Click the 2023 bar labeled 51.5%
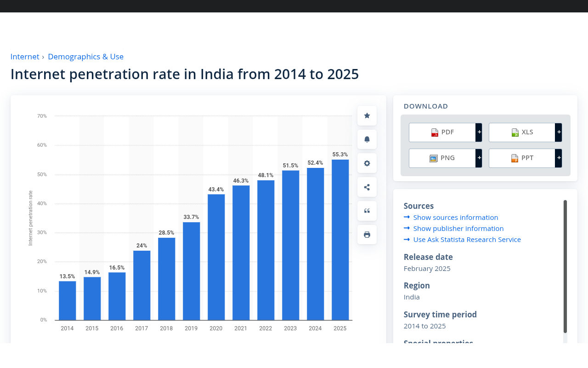Viewport: 588px width, 368px height. (x=290, y=245)
